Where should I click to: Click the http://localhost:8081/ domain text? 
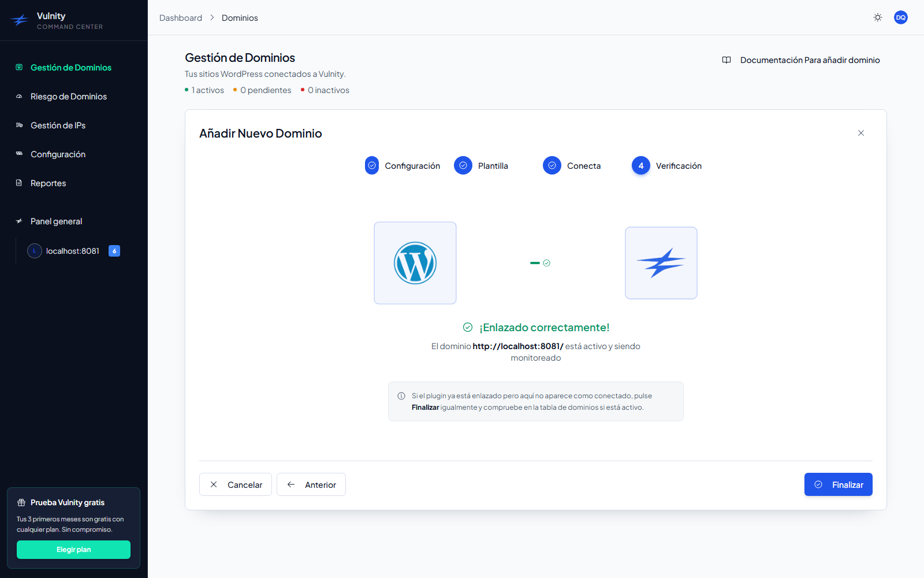point(518,346)
